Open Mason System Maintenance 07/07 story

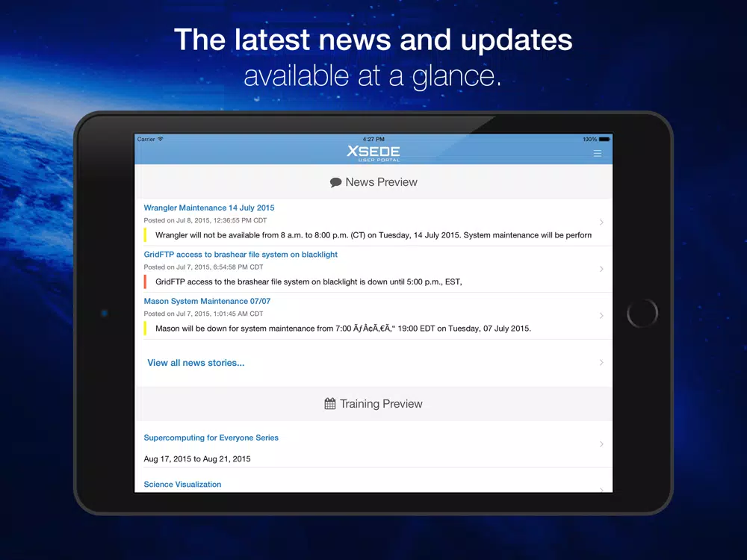point(207,302)
